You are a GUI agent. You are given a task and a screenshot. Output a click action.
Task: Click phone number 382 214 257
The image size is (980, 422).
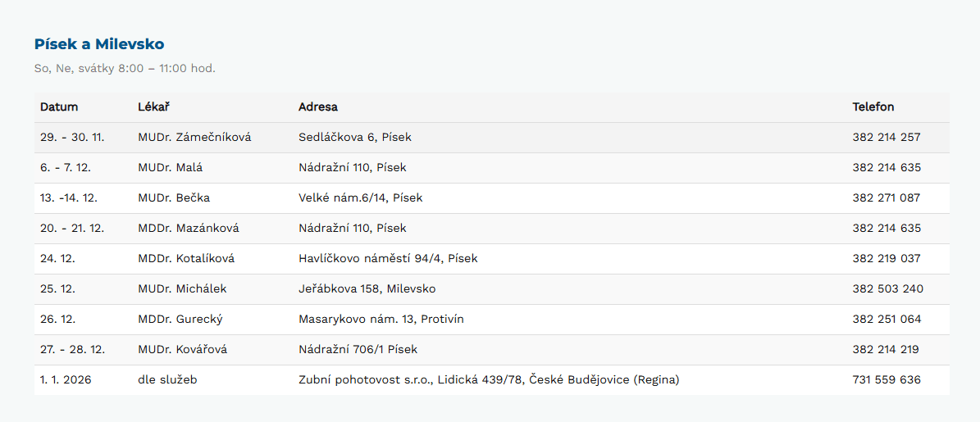tap(887, 138)
